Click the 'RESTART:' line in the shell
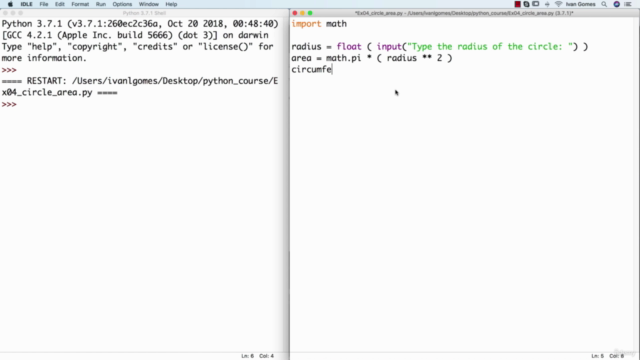Screen dimensions: 640x360 click(x=140, y=81)
